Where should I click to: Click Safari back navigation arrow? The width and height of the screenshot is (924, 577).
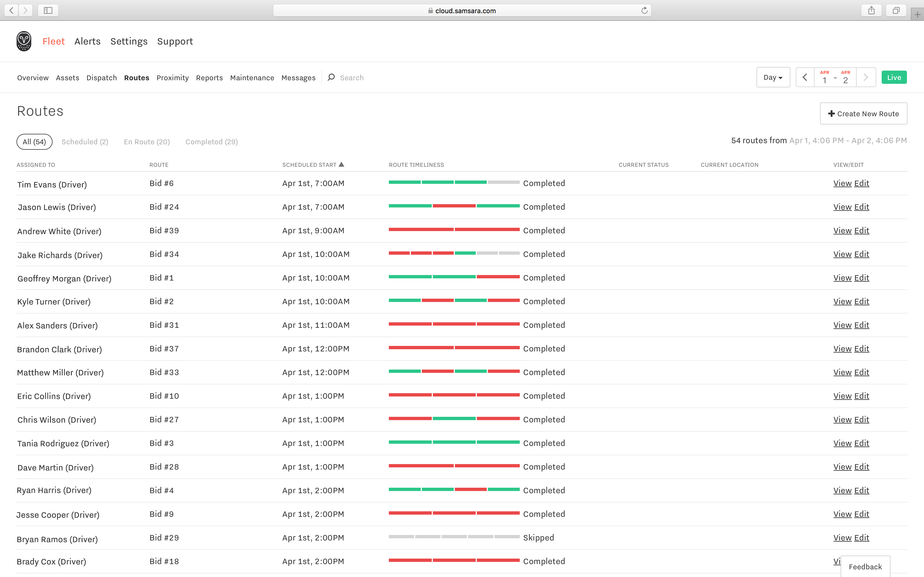coord(12,10)
